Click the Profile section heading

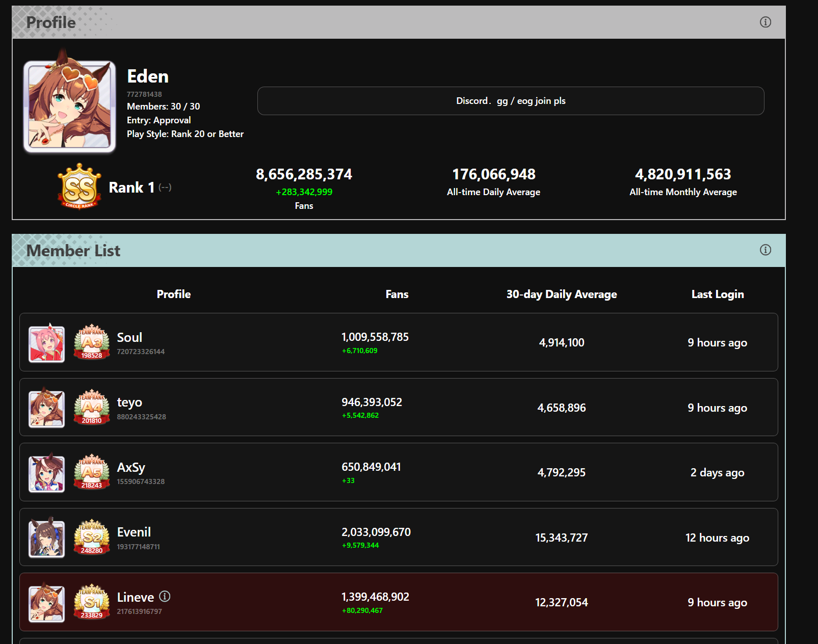pos(51,22)
